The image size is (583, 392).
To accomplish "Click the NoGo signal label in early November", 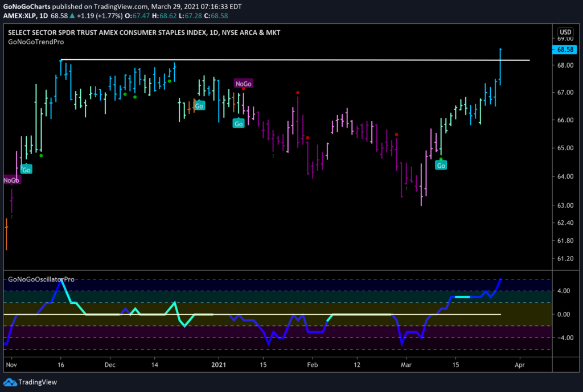I will point(12,180).
